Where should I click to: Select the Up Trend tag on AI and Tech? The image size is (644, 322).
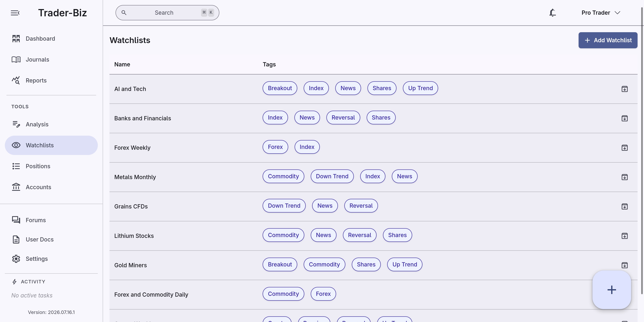click(x=420, y=88)
